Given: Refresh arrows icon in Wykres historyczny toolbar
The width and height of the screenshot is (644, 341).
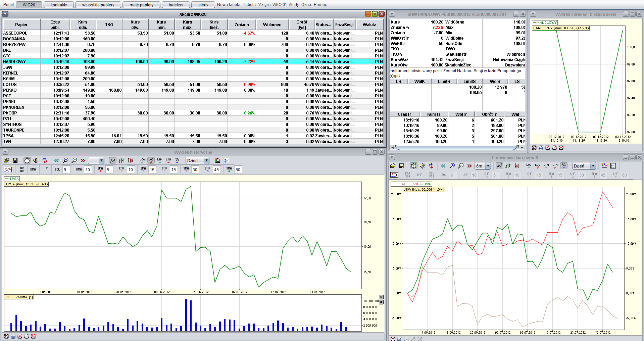Looking at the screenshot, I should 45,161.
